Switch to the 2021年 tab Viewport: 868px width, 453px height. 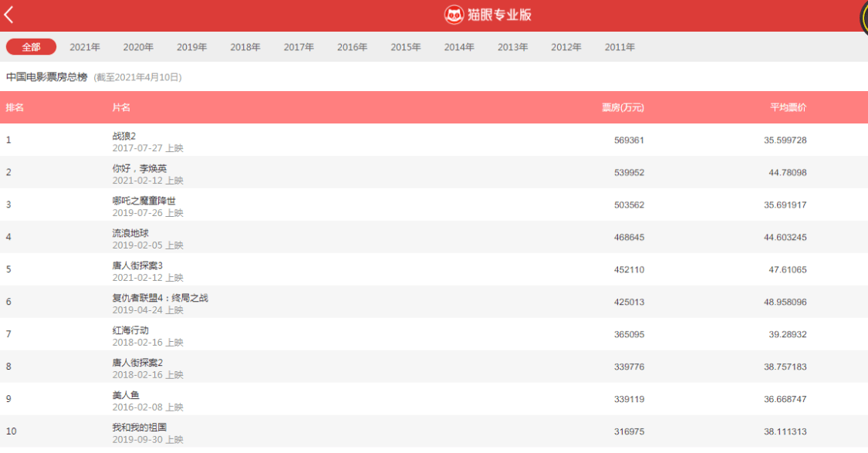pyautogui.click(x=85, y=47)
